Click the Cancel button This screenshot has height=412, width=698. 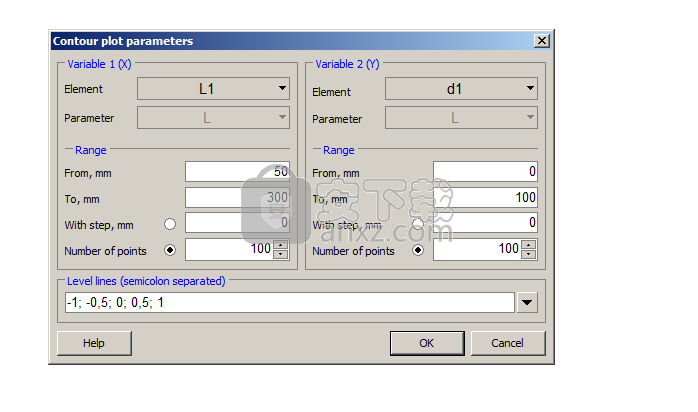click(507, 343)
